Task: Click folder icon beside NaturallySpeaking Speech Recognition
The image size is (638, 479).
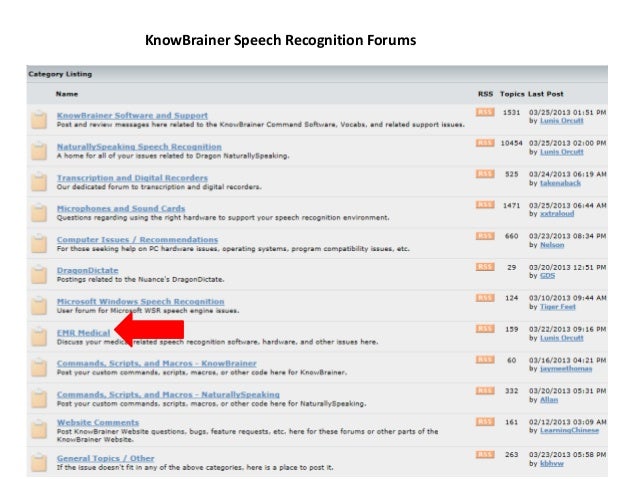Action: pyautogui.click(x=39, y=151)
